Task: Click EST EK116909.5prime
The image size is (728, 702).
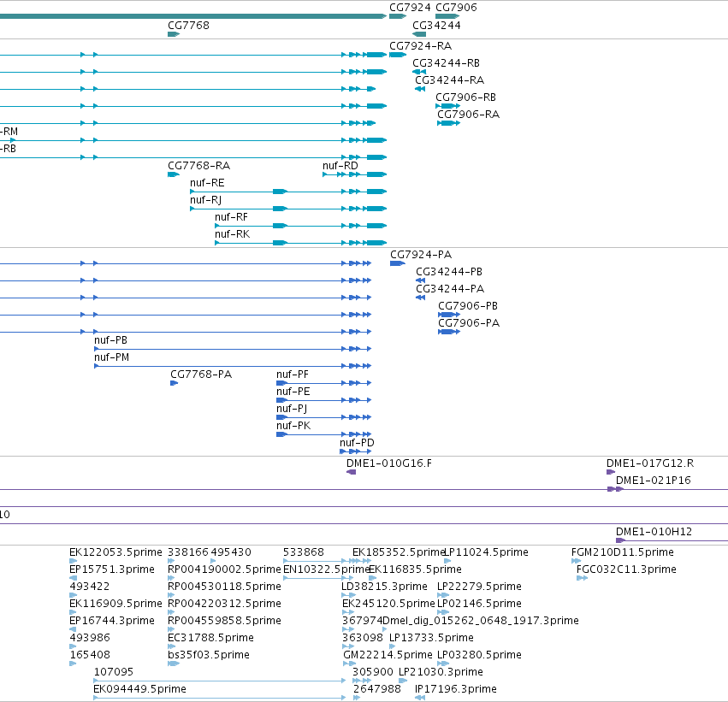Action: point(73,612)
